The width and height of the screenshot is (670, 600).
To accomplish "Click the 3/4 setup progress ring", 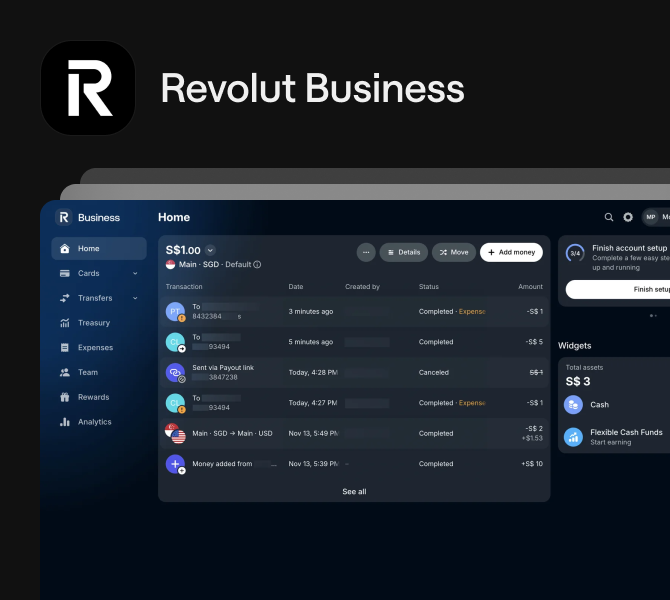I will pyautogui.click(x=575, y=253).
